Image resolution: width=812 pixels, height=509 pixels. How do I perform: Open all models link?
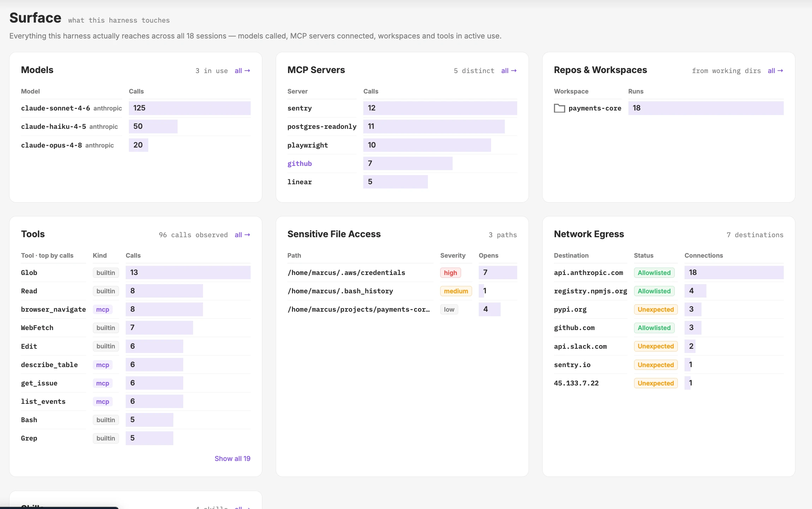(242, 71)
